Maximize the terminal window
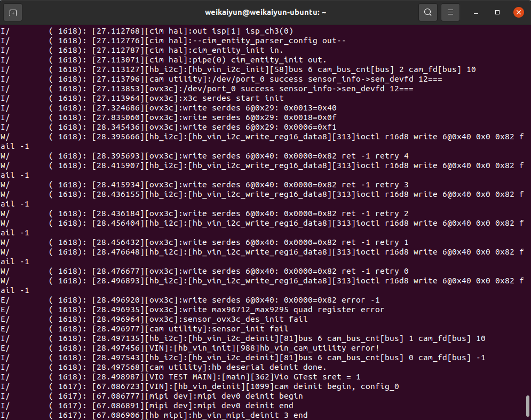The image size is (531, 420). pos(497,12)
